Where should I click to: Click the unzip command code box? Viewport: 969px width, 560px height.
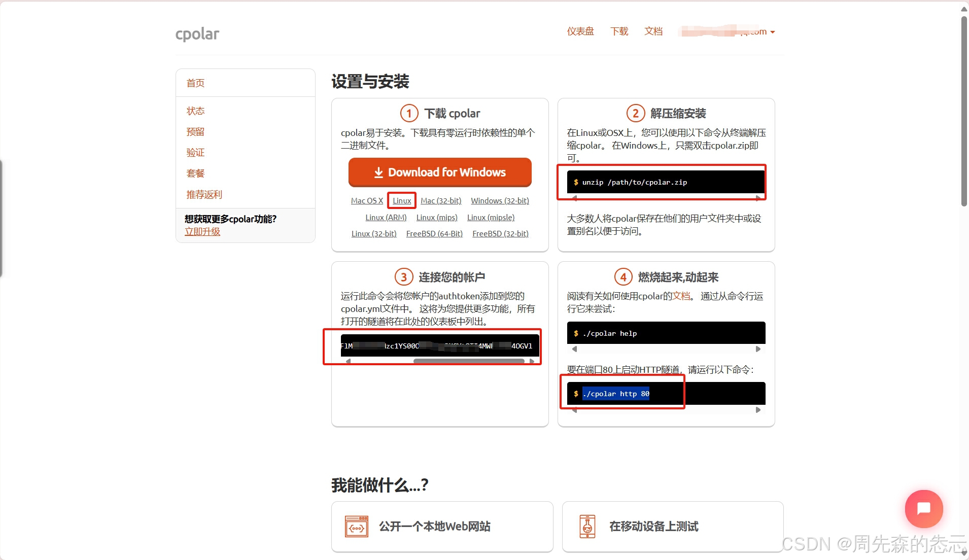pyautogui.click(x=666, y=182)
